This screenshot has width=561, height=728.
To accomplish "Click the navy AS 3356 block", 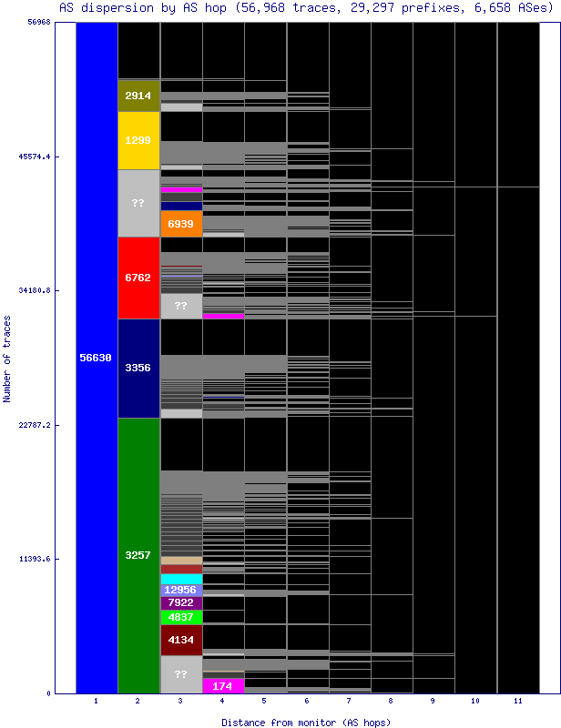I will (138, 368).
